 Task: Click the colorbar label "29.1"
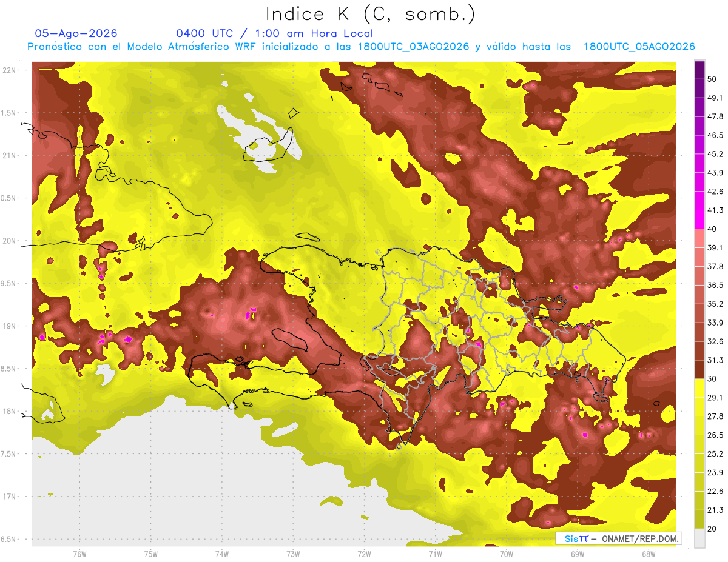coord(715,397)
